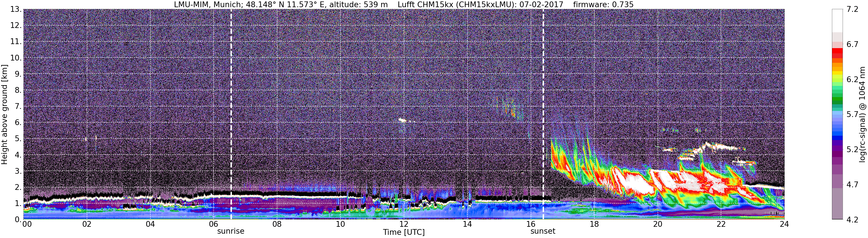Click the height axis tick label 7
Image resolution: width=868 pixels, height=238 pixels.
tap(18, 106)
